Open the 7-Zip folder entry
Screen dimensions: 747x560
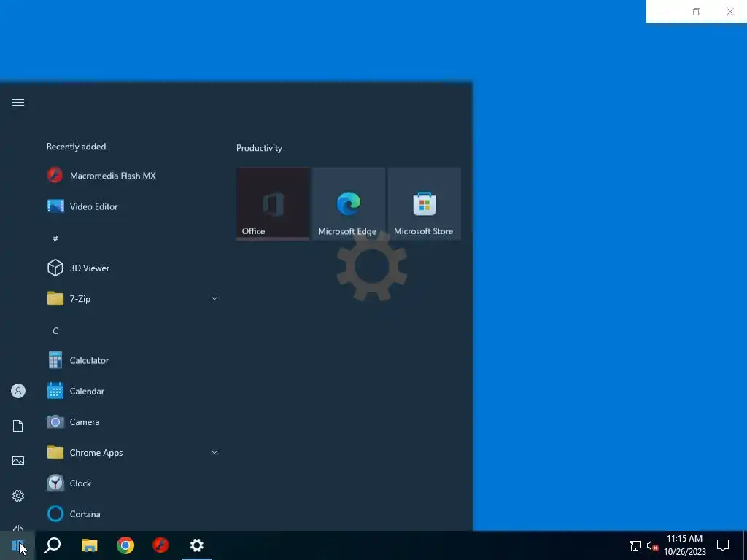[x=133, y=298]
